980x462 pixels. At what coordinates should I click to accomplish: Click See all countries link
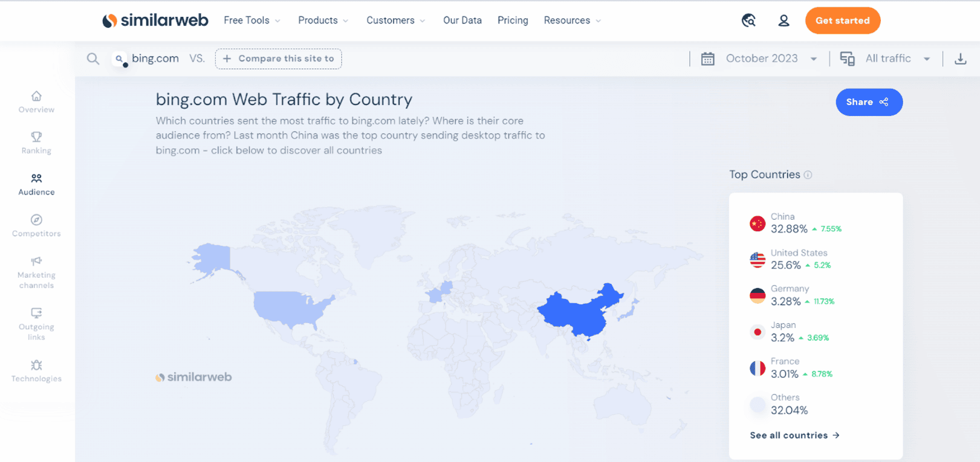pos(794,435)
